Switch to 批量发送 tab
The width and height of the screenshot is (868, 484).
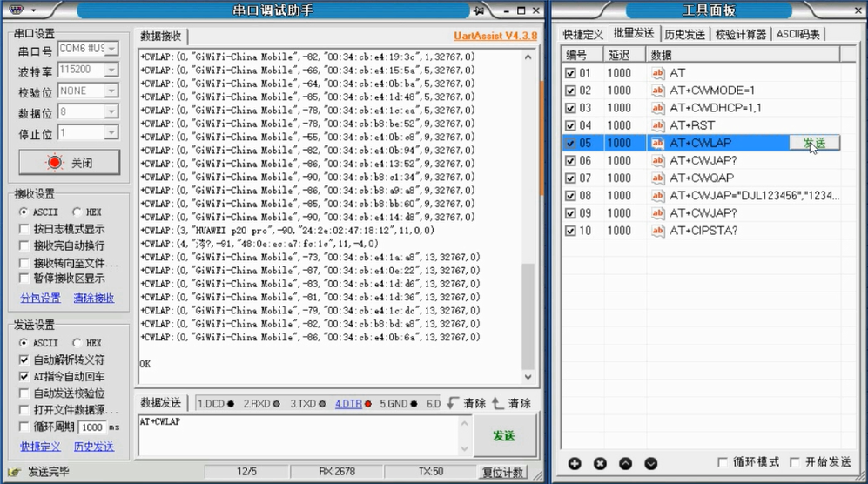[x=634, y=33]
